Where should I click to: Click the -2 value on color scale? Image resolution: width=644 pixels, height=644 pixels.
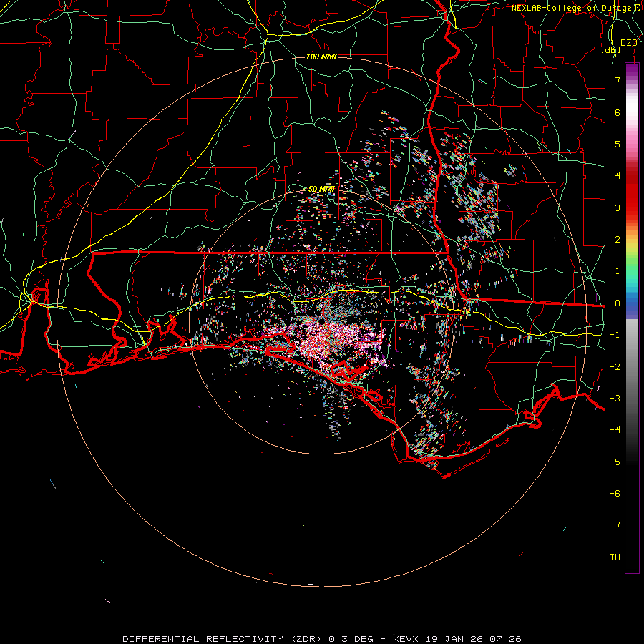[x=615, y=367]
